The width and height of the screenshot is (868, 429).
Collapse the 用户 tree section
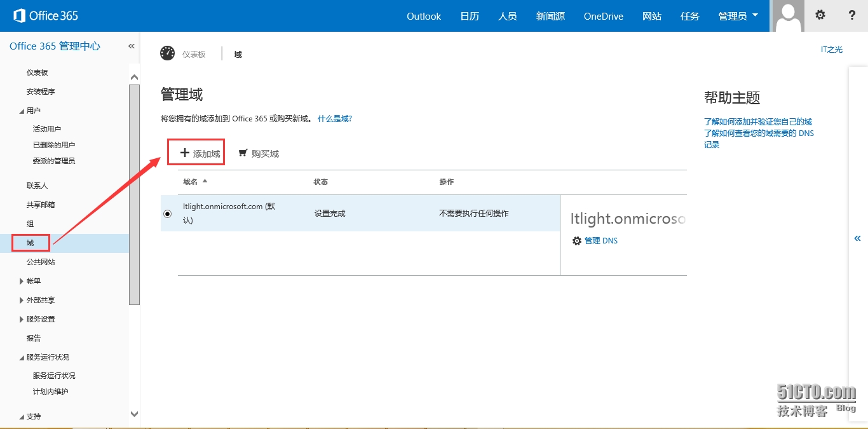click(22, 111)
